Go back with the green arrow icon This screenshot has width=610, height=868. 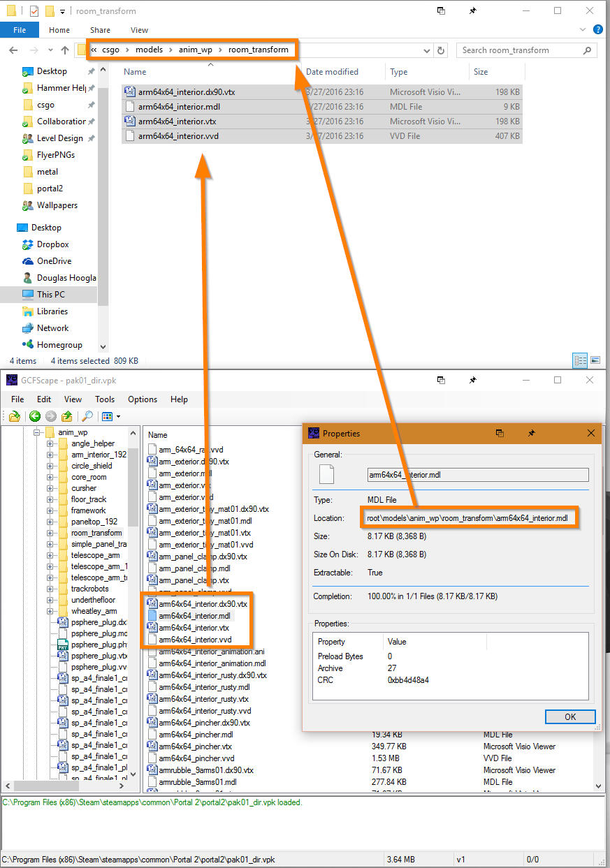pyautogui.click(x=35, y=416)
